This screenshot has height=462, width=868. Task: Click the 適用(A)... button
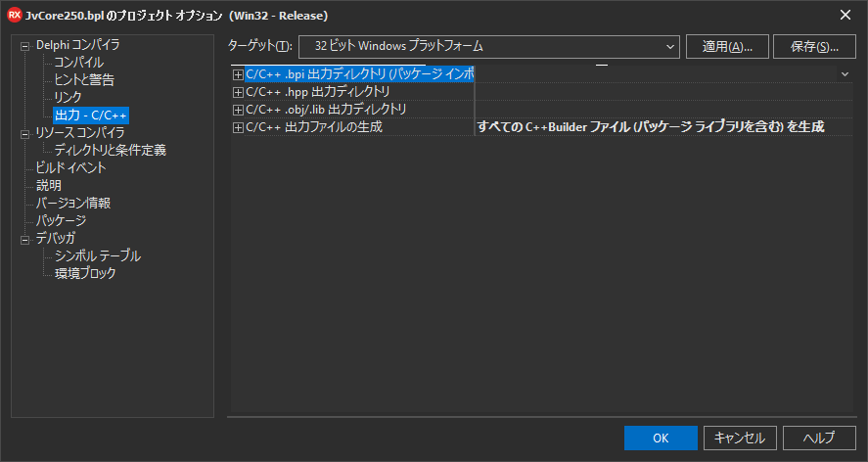click(x=727, y=47)
